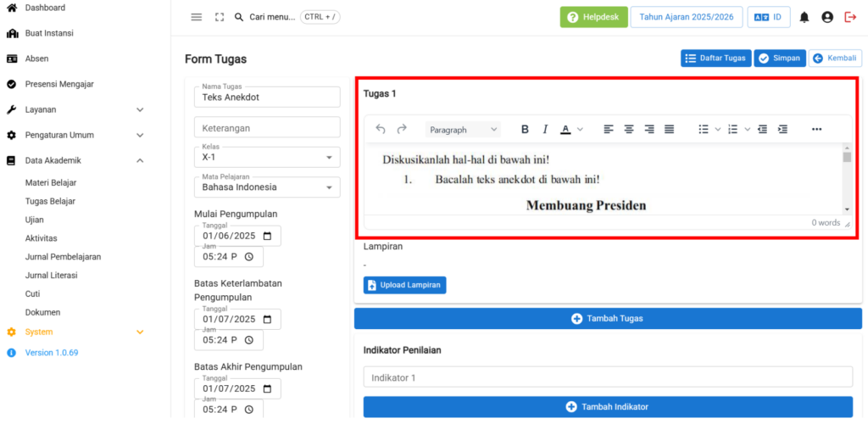The width and height of the screenshot is (868, 424).
Task: Click the search magnifier icon
Action: click(239, 17)
